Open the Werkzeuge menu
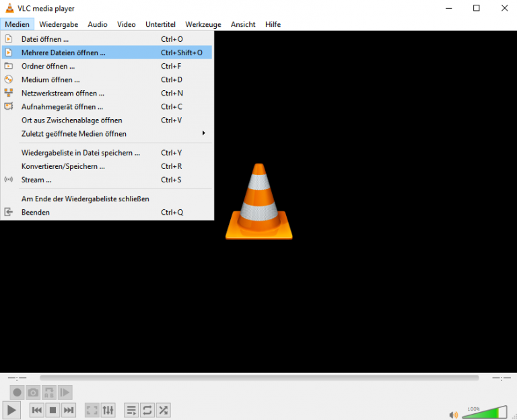Screen dimensions: 517x420 click(203, 24)
